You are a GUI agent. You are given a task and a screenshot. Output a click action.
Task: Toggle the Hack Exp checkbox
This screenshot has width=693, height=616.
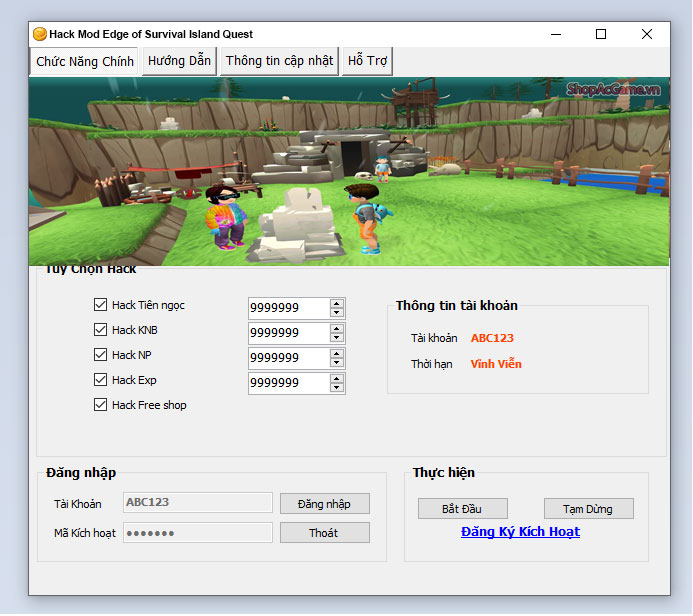coord(100,380)
